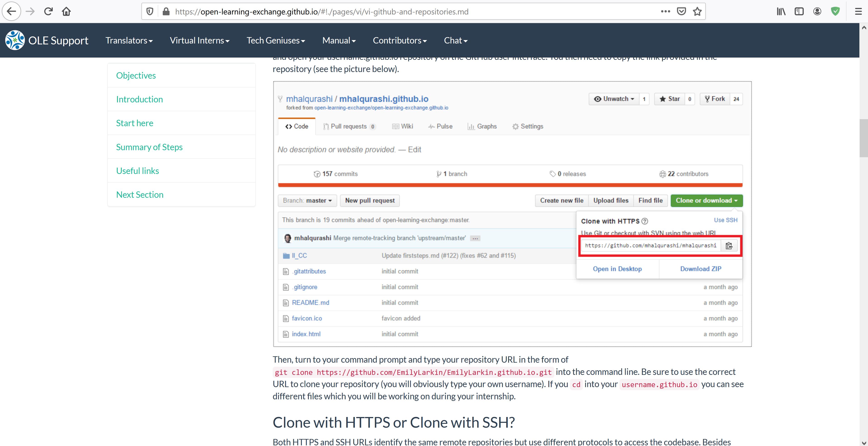Click the scrollbar up arrow

(x=864, y=28)
